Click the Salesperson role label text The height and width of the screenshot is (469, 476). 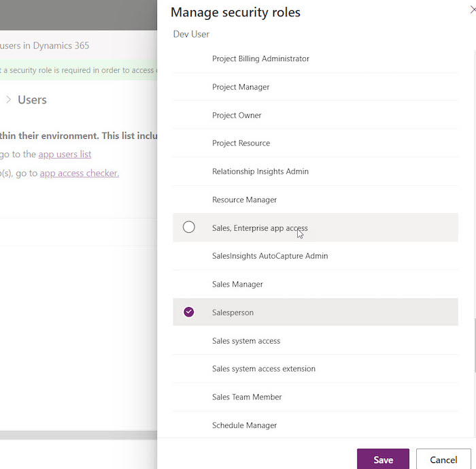coord(233,312)
